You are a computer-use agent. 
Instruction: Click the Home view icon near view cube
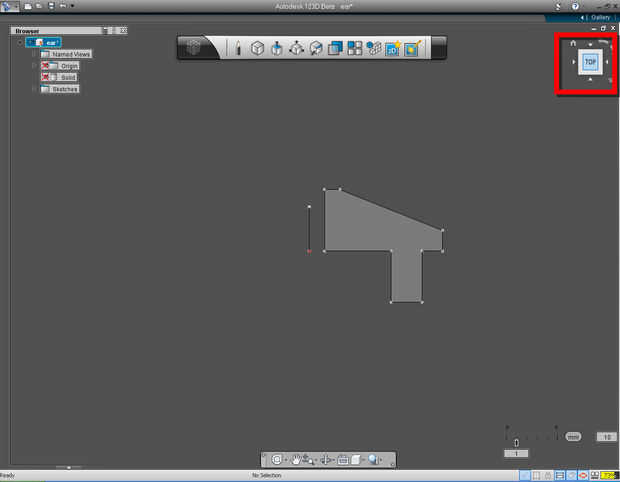pos(573,43)
